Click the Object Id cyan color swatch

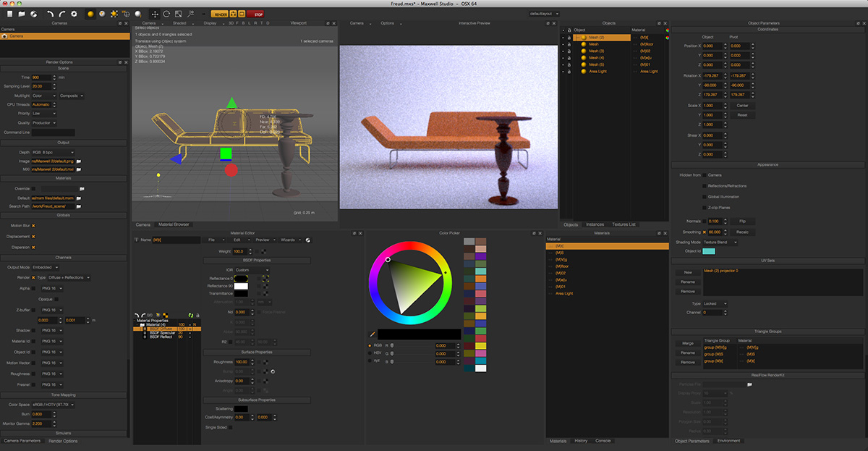(x=709, y=251)
